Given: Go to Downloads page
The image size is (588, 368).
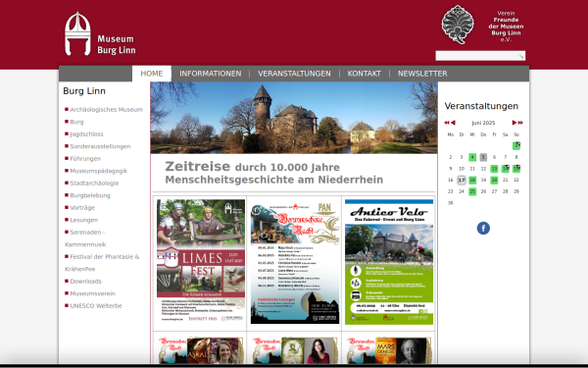Looking at the screenshot, I should point(86,282).
